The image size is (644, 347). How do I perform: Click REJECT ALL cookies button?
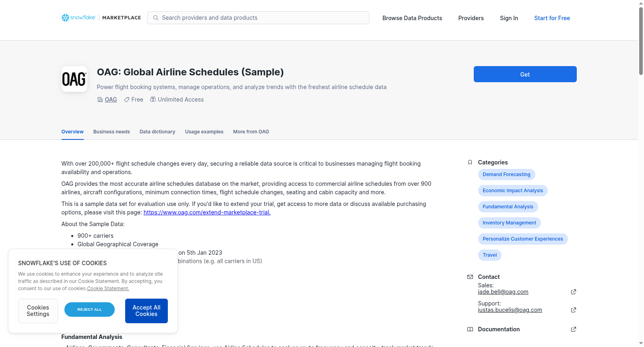click(89, 310)
